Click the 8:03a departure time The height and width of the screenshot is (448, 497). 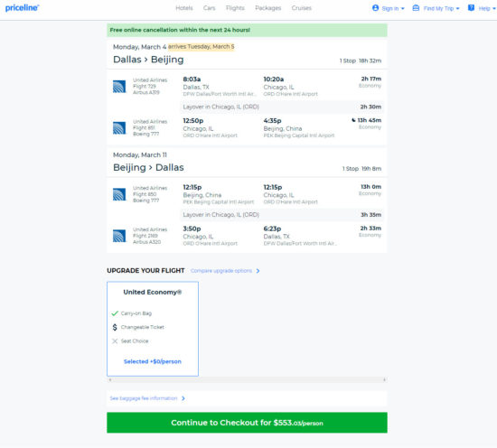(x=192, y=79)
